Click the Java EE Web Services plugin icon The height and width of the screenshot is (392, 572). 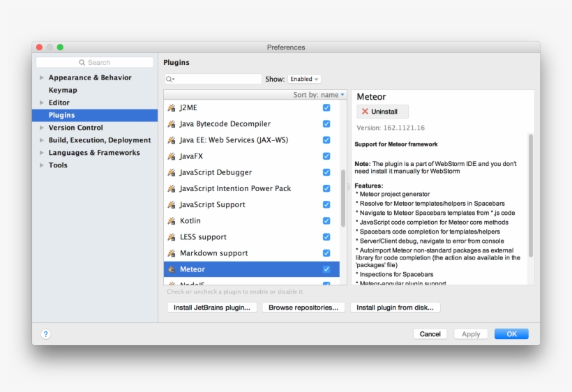click(172, 140)
